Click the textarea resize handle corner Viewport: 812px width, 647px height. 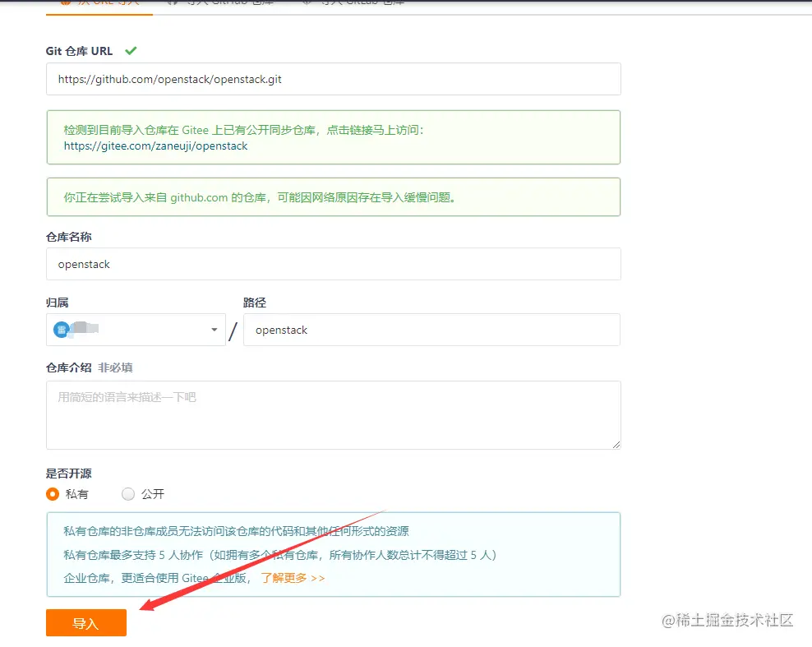(x=616, y=445)
